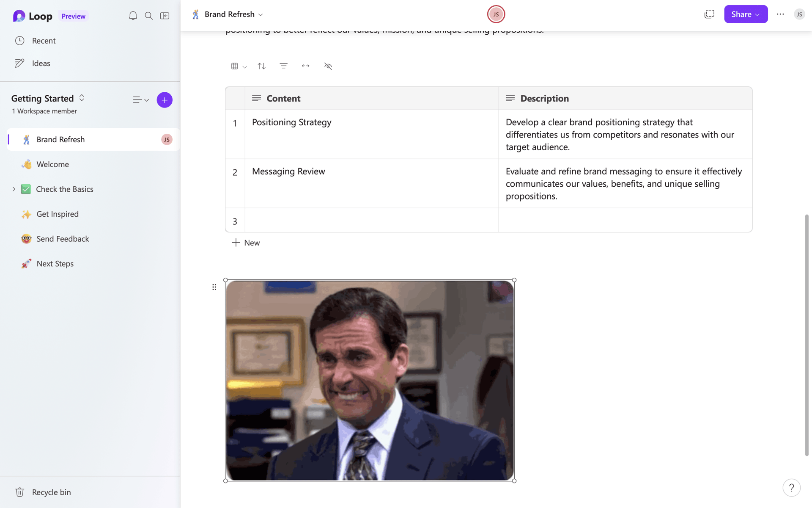
Task: Click the Send Feedback emoji icon
Action: point(26,239)
